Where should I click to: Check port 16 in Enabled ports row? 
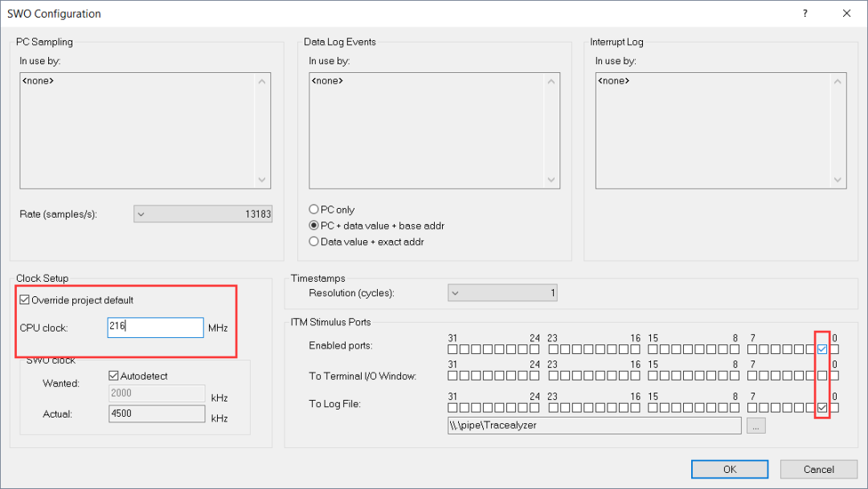pyautogui.click(x=635, y=349)
